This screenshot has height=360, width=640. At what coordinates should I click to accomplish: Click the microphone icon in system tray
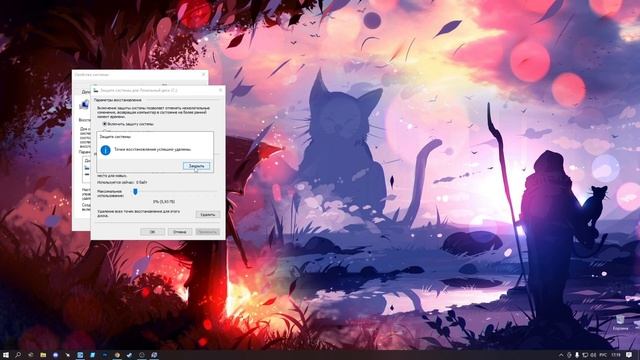pos(577,355)
